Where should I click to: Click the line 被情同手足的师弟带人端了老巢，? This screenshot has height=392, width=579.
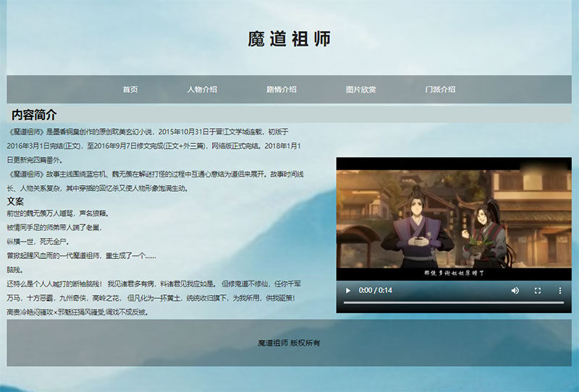[x=54, y=227]
